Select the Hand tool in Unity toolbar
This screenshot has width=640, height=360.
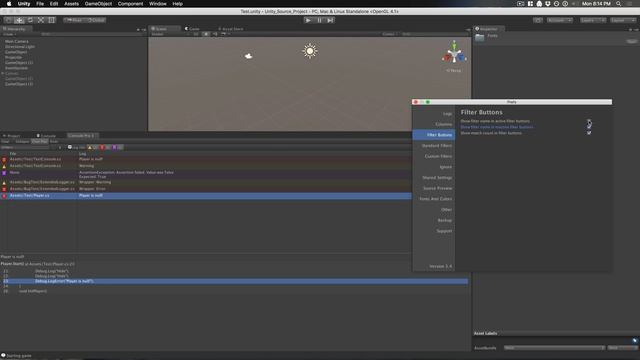pyautogui.click(x=8, y=20)
